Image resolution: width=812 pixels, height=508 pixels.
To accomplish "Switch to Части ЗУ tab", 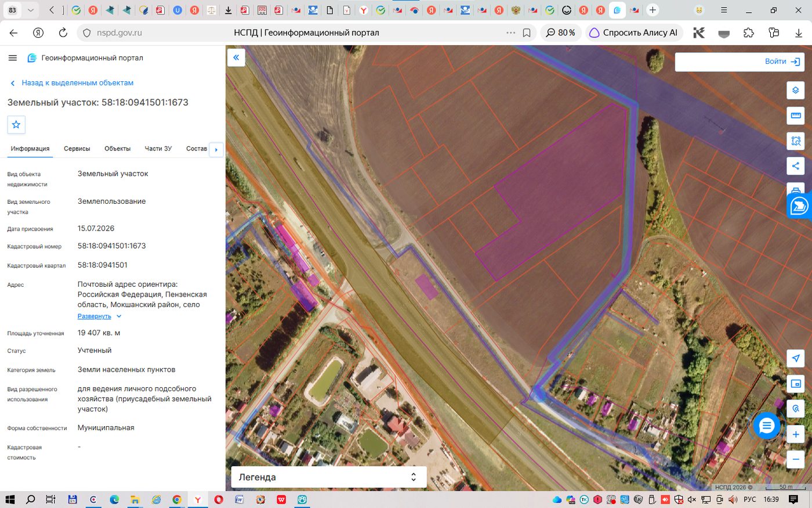I will pyautogui.click(x=158, y=149).
